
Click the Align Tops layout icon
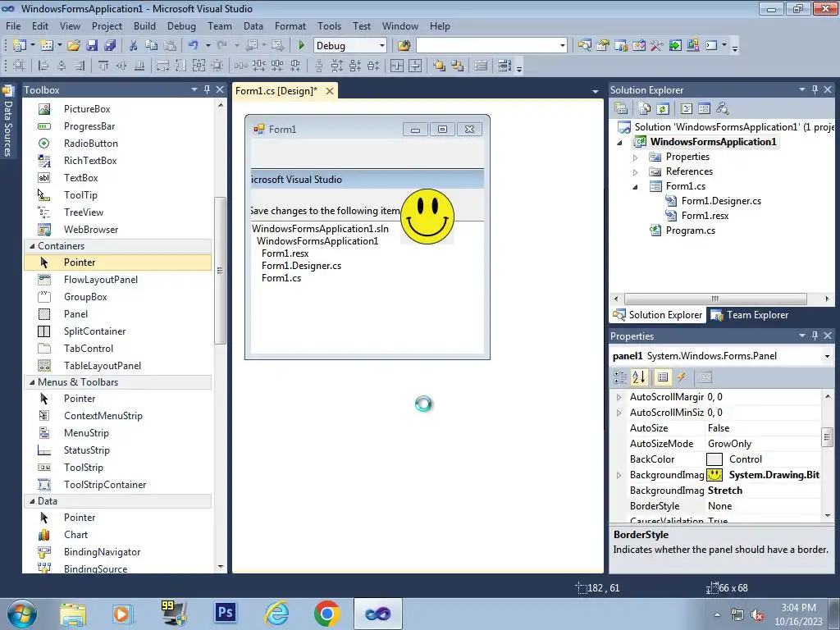103,66
